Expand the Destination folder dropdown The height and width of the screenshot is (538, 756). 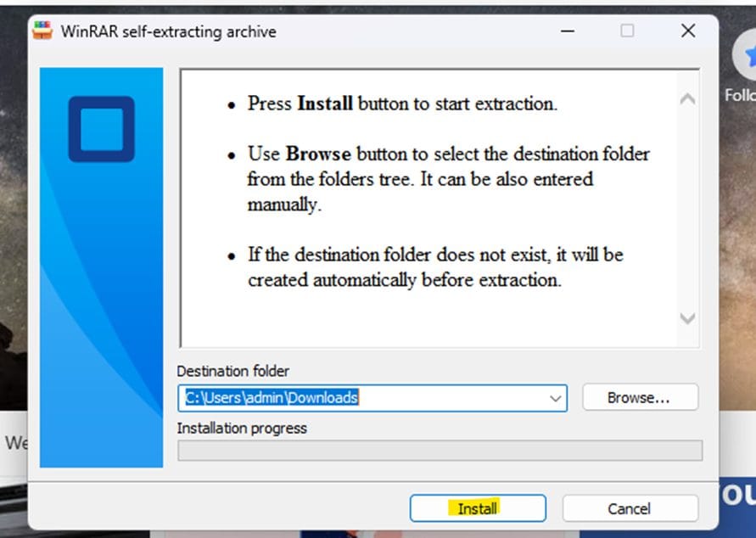coord(556,398)
